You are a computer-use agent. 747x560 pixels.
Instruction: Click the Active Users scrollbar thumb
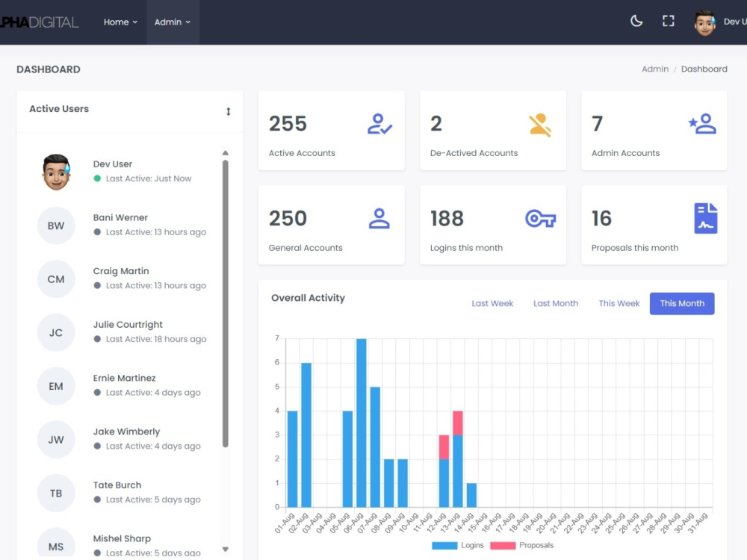[226, 303]
